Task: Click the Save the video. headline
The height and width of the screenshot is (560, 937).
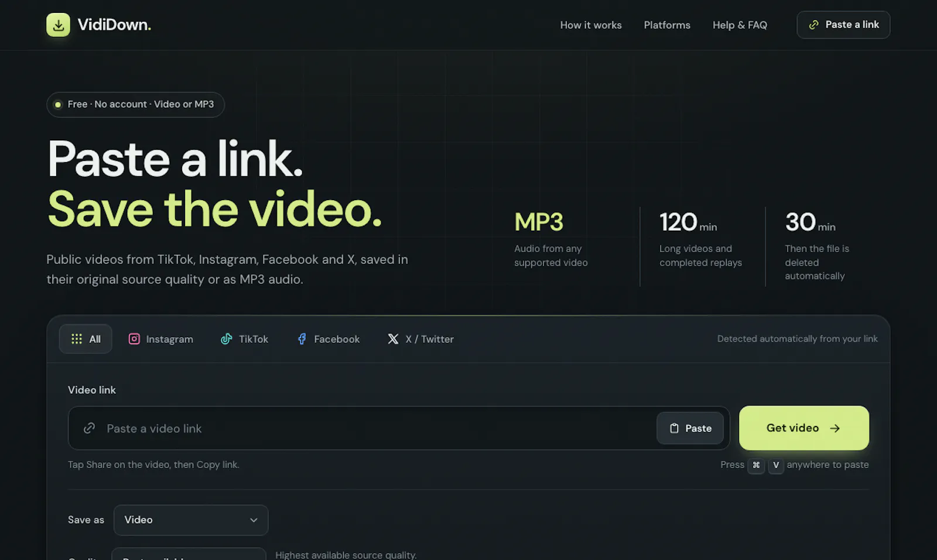Action: [215, 209]
